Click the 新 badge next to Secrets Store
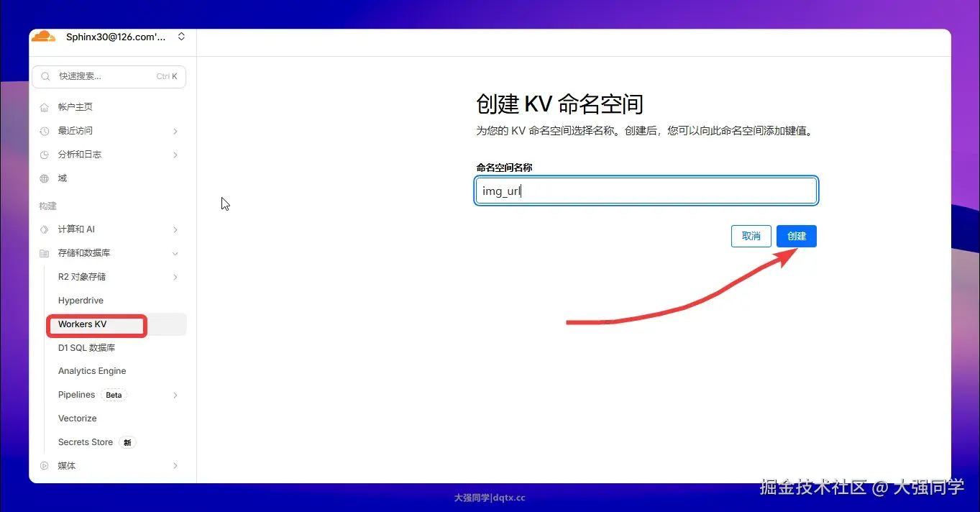980x512 pixels. click(127, 442)
